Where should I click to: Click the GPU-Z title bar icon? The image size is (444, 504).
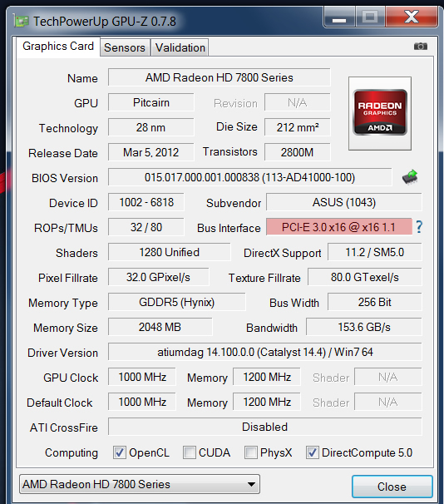pyautogui.click(x=22, y=22)
